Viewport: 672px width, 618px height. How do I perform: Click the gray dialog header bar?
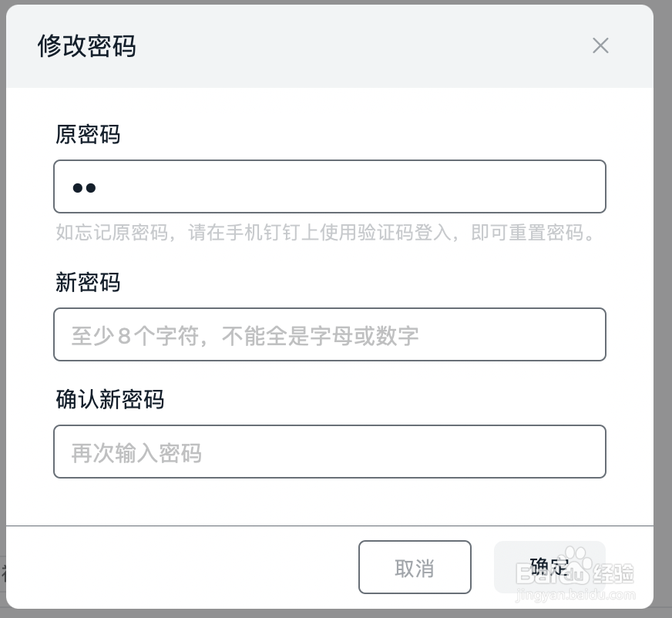coord(330,46)
